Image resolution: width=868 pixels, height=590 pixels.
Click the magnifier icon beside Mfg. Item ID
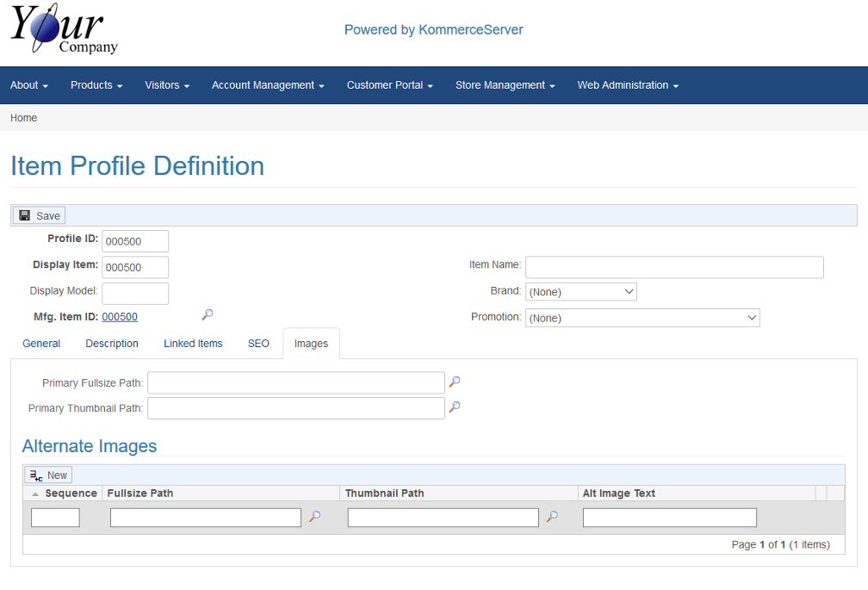[x=207, y=315]
